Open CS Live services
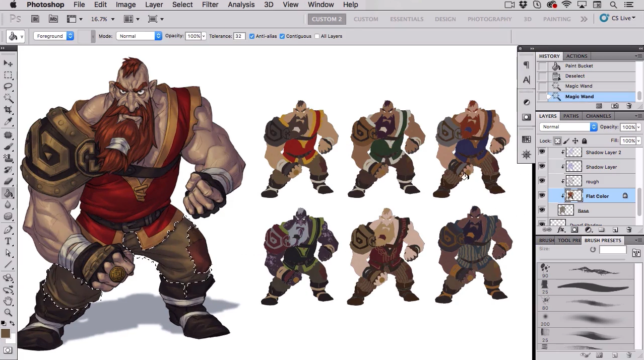This screenshot has height=360, width=644. [616, 19]
